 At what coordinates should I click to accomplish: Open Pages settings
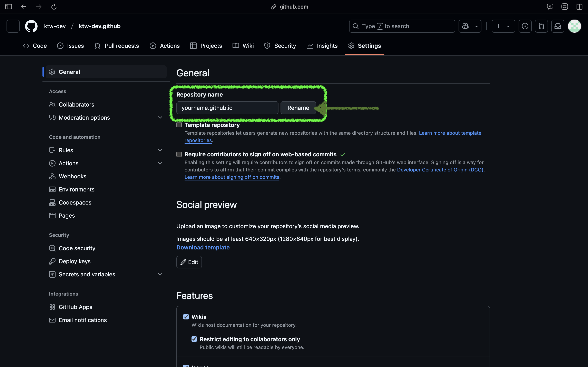(x=106, y=216)
